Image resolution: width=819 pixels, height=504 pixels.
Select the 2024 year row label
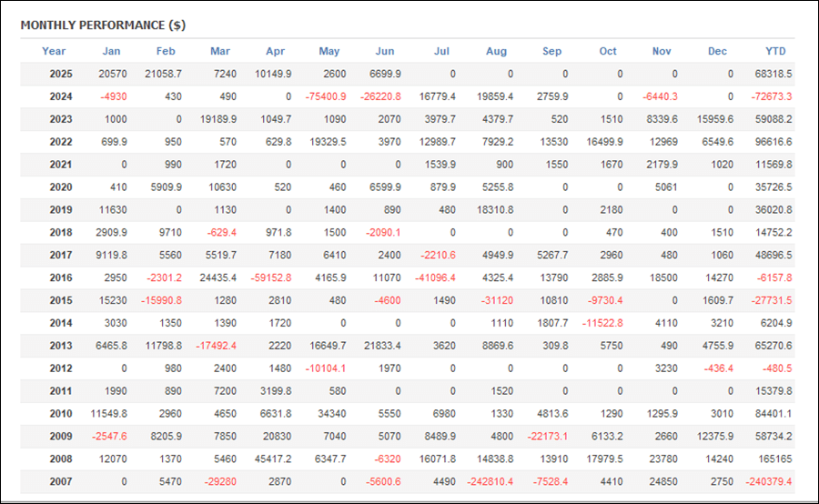click(61, 96)
